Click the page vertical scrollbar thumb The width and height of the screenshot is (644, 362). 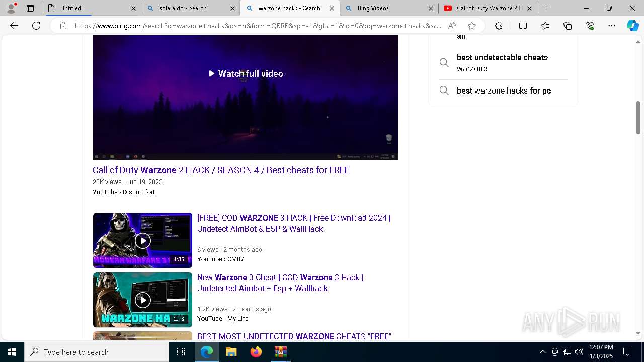pos(638,118)
